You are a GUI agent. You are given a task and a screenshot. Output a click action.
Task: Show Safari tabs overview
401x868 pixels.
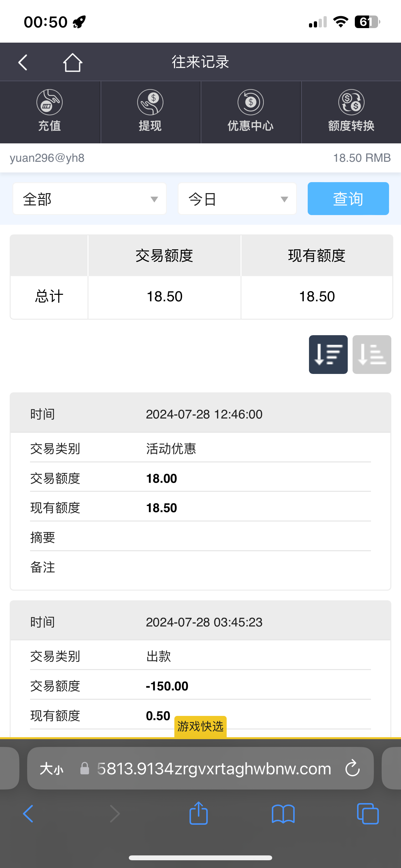368,813
